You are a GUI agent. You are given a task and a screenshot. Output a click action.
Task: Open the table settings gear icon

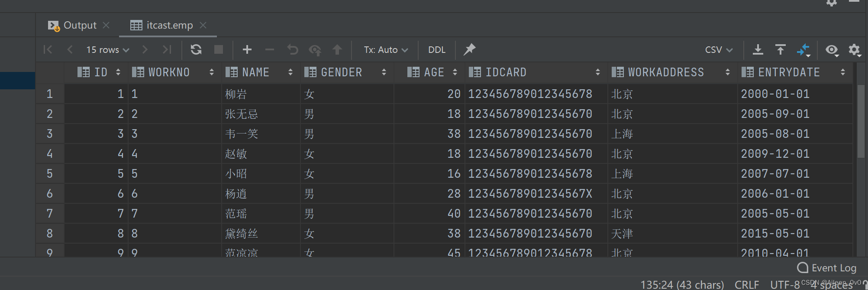[854, 50]
